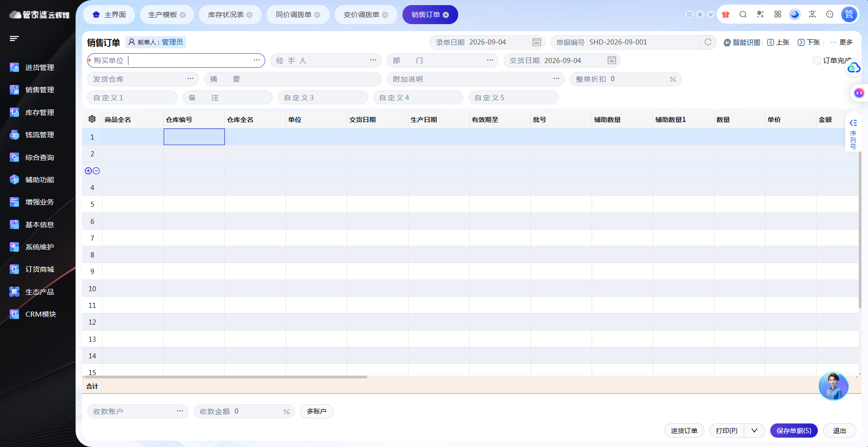Collapse sidebar with hamburger icon
Screen dimensions: 868x447
(x=14, y=38)
